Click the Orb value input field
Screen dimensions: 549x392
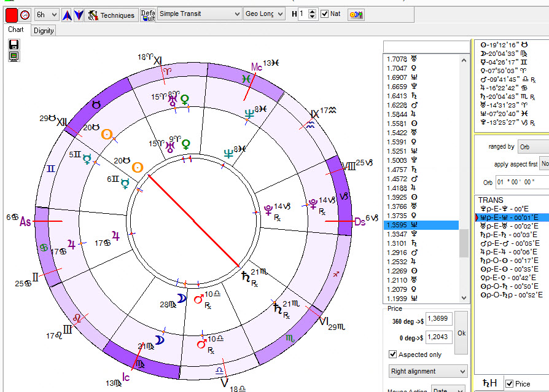(522, 182)
